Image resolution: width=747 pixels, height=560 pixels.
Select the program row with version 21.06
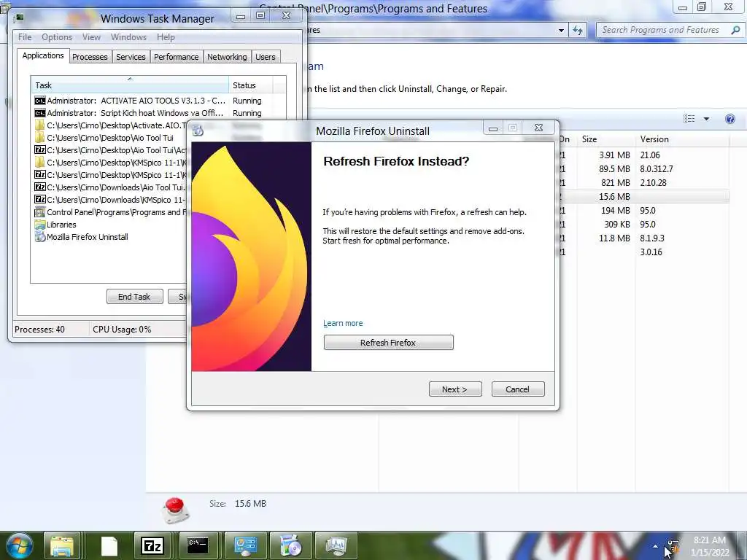tap(643, 155)
